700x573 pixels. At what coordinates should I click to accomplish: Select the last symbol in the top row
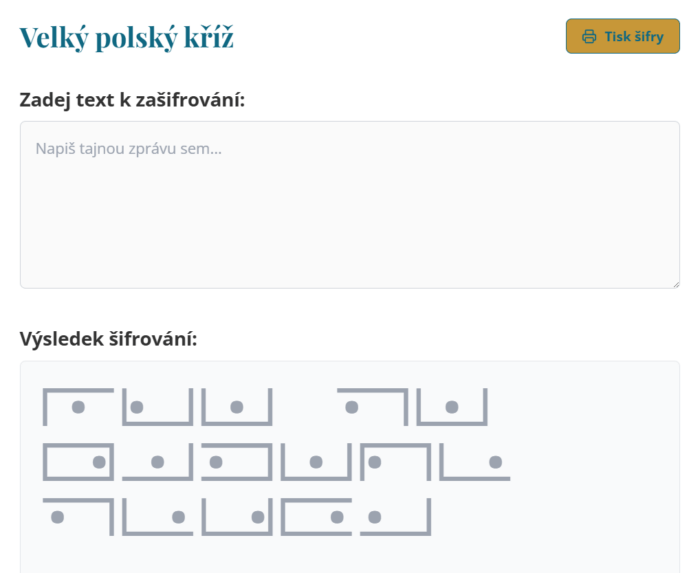click(x=452, y=407)
